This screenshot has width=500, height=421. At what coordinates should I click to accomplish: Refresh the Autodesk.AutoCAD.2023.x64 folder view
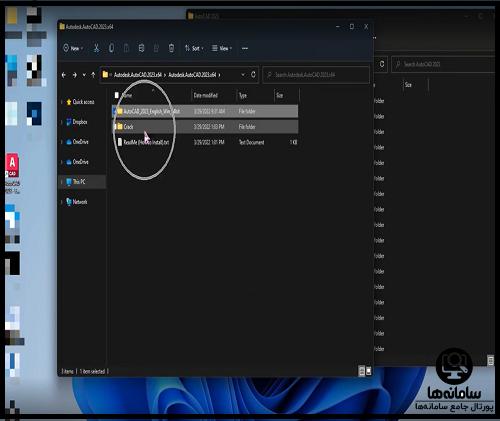point(253,74)
